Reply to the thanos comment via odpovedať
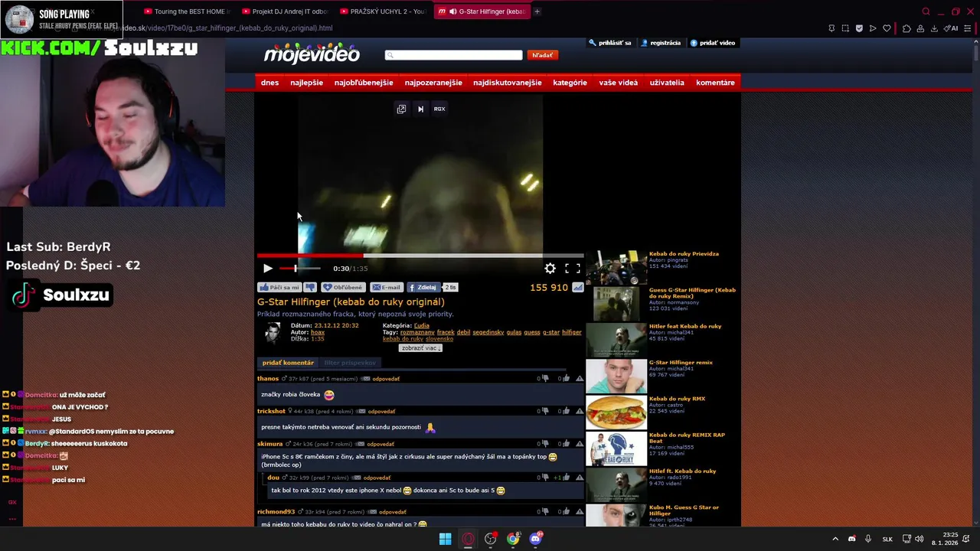Screen dimensions: 980x551 click(x=386, y=379)
